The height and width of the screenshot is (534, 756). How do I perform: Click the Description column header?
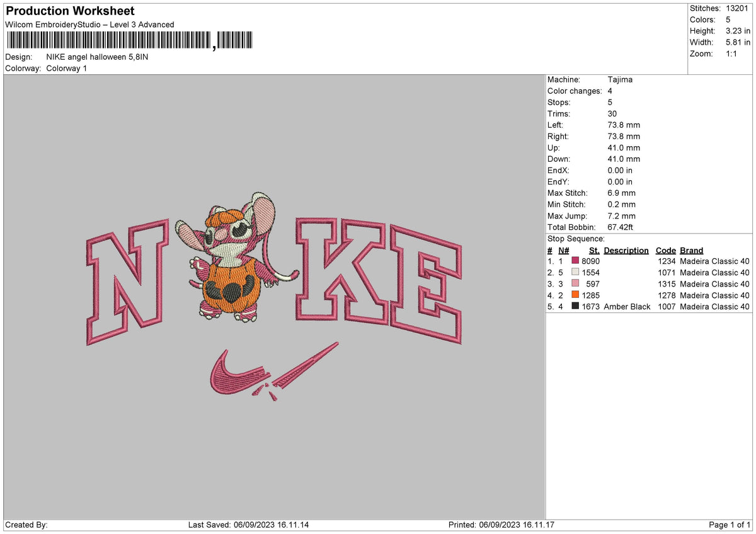tap(627, 250)
